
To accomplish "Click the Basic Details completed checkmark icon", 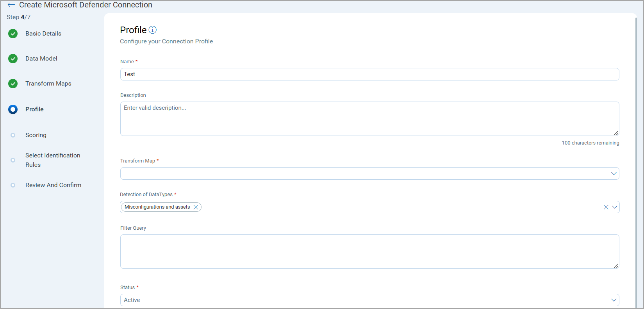I will tap(13, 34).
